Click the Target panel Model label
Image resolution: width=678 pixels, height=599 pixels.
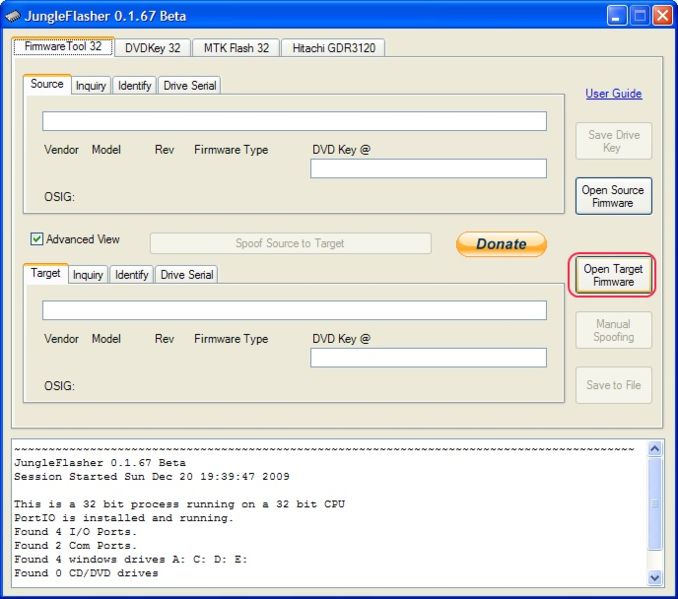[106, 339]
